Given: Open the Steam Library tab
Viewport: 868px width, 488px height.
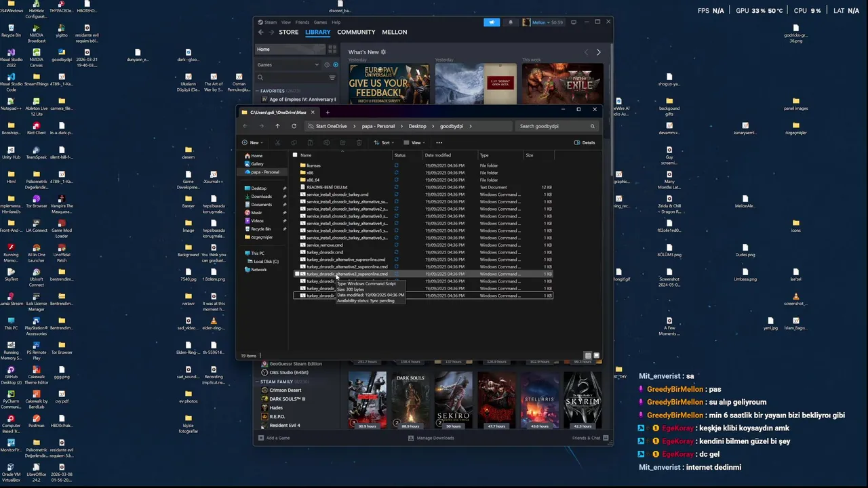Looking at the screenshot, I should pos(318,32).
